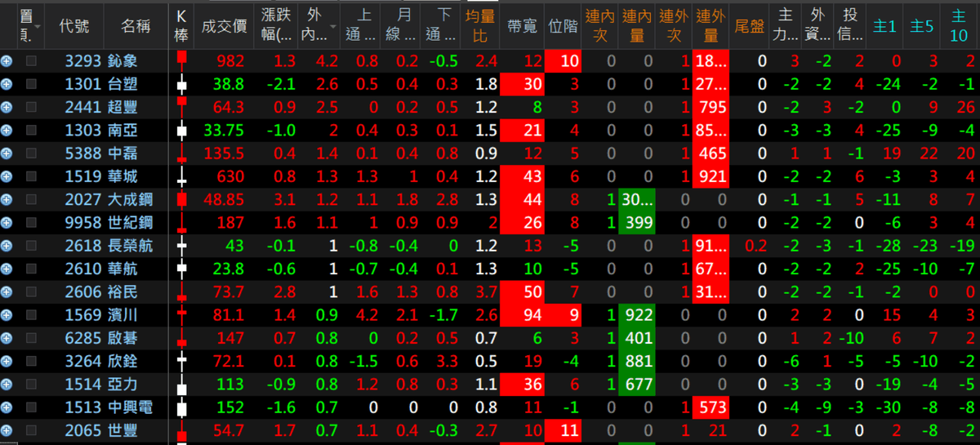Click the blue plus icon for 3293 鈊象

(x=7, y=60)
